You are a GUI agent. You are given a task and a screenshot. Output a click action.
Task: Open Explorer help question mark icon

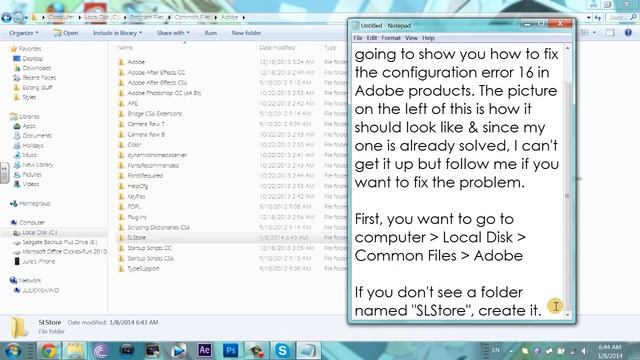628,33
